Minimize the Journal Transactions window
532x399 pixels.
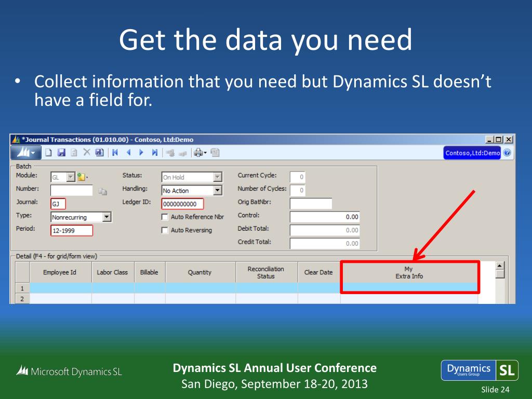pos(489,139)
